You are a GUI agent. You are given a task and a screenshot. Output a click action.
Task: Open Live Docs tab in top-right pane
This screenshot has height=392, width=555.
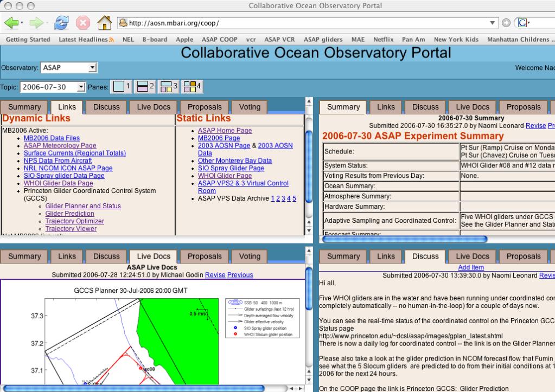(473, 107)
